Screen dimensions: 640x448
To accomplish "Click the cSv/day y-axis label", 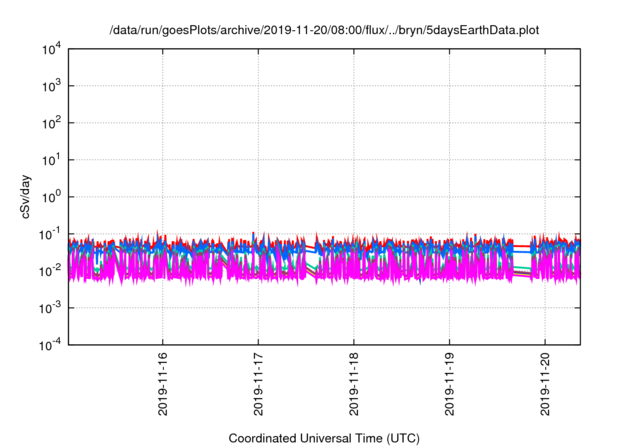I will click(26, 197).
